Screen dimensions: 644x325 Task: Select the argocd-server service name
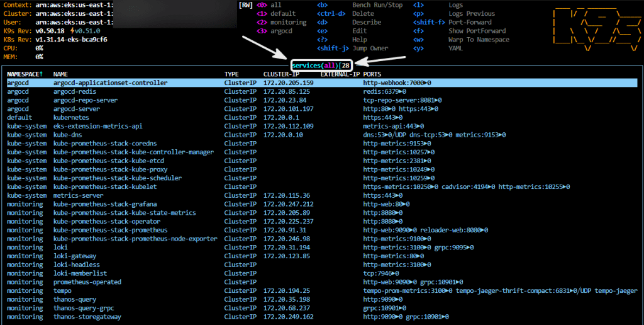pyautogui.click(x=76, y=108)
